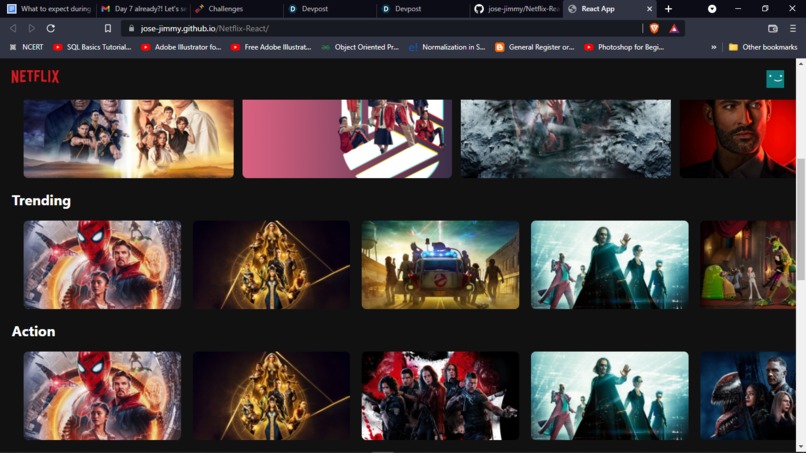Viewport: 806px width, 453px height.
Task: Open the NCERT bookmark
Action: tap(27, 47)
